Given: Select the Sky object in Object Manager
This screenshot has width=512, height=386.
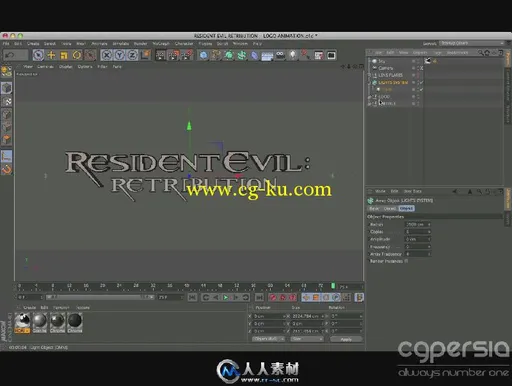Looking at the screenshot, I should (x=382, y=61).
